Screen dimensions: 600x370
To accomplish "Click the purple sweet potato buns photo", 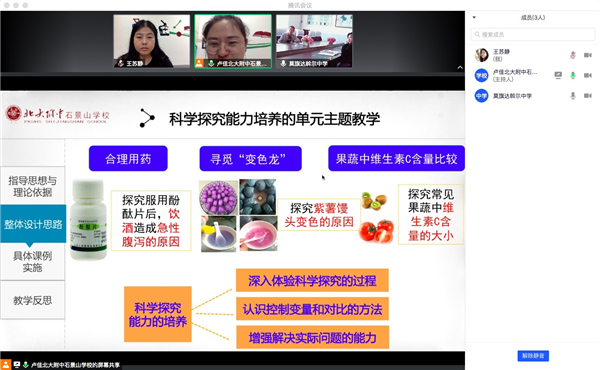I will click(x=218, y=197).
